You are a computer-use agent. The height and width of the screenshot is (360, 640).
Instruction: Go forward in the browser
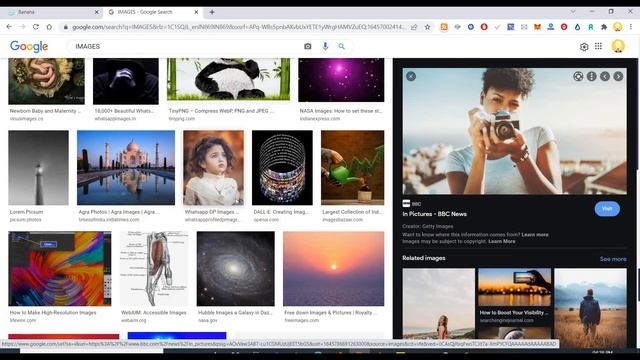point(22,27)
